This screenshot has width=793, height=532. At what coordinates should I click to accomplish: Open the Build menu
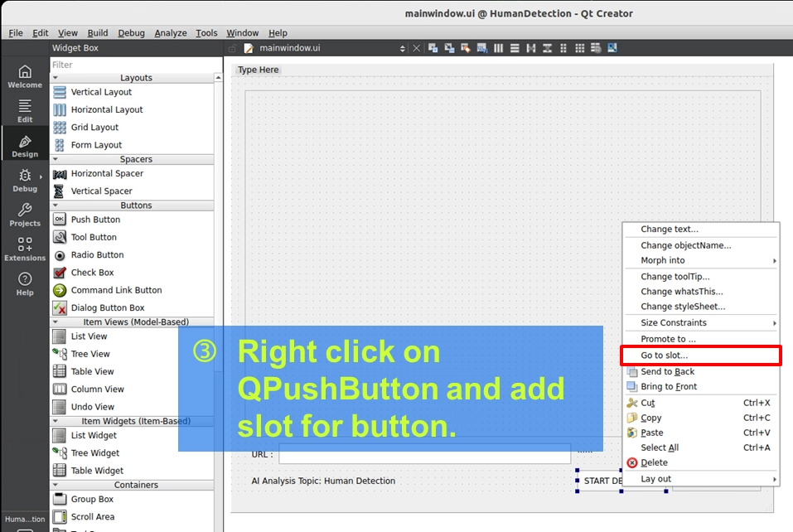click(x=98, y=33)
